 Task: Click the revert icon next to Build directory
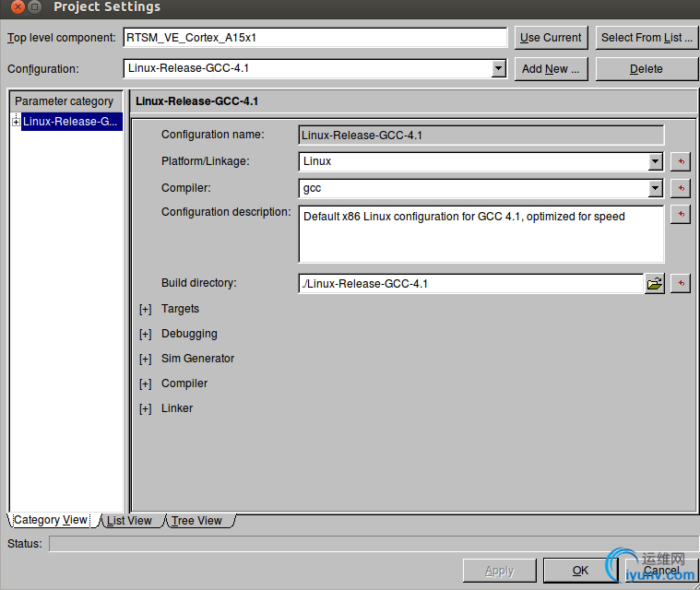(681, 283)
